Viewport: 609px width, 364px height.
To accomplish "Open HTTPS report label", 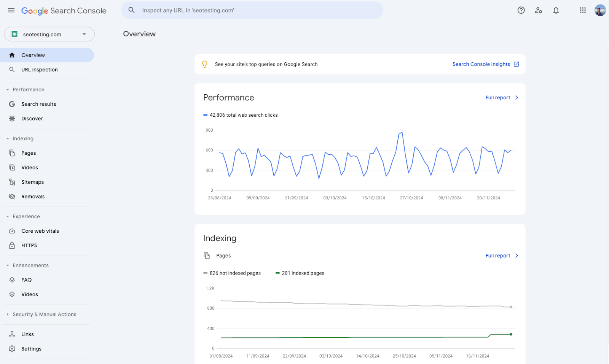I will click(29, 246).
